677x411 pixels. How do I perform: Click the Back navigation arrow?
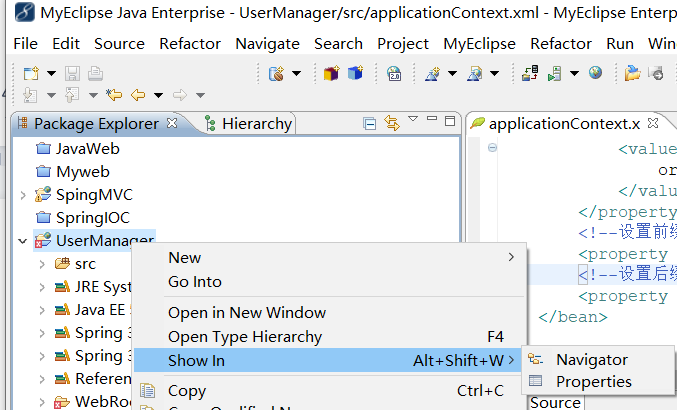[x=138, y=95]
